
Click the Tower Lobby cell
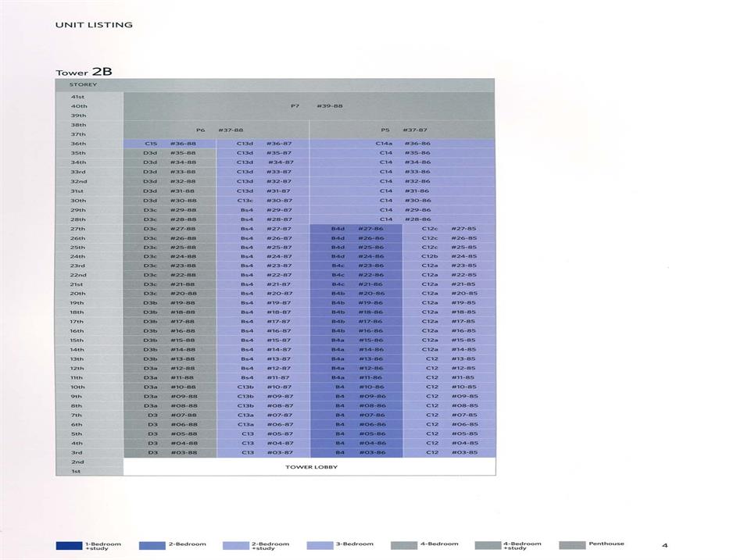coord(309,467)
